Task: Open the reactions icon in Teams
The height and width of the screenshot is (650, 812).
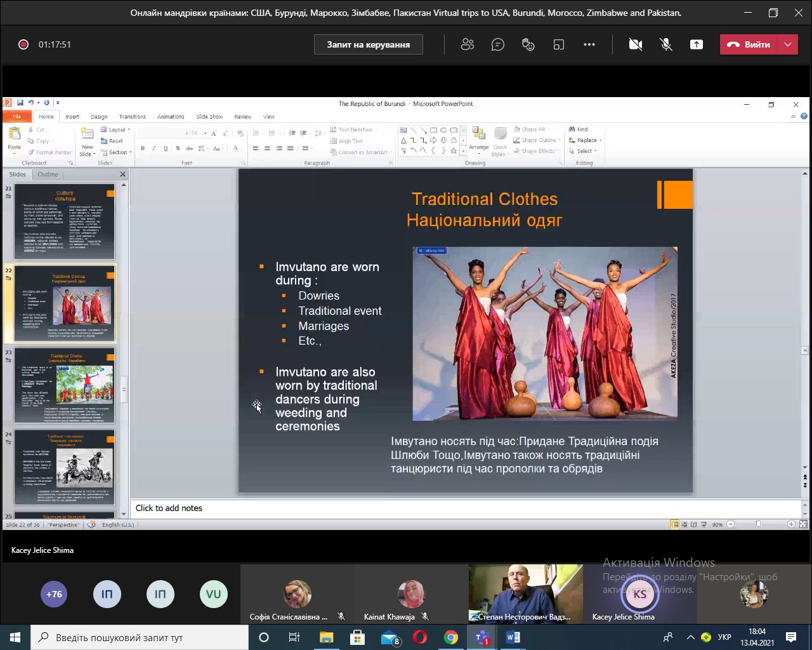Action: click(x=528, y=44)
